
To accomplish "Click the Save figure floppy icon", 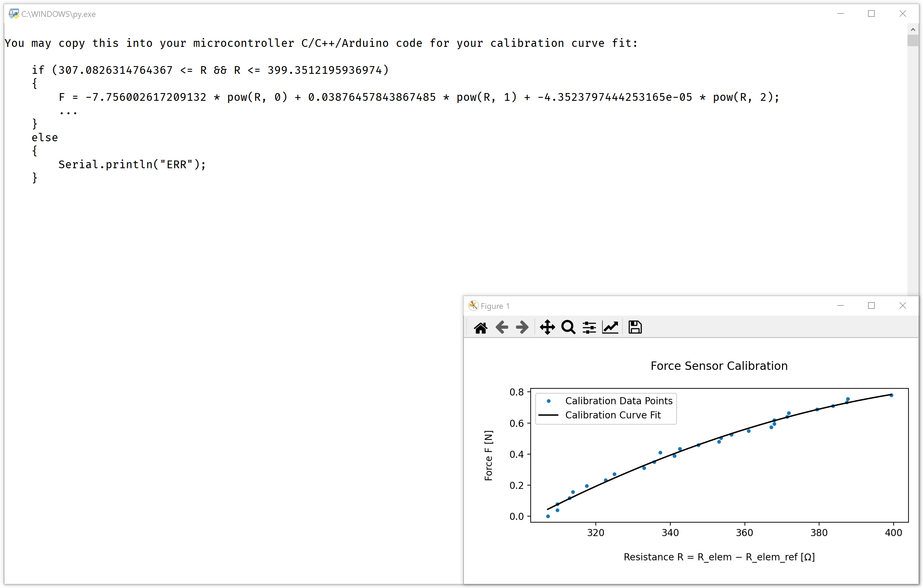I will click(635, 327).
